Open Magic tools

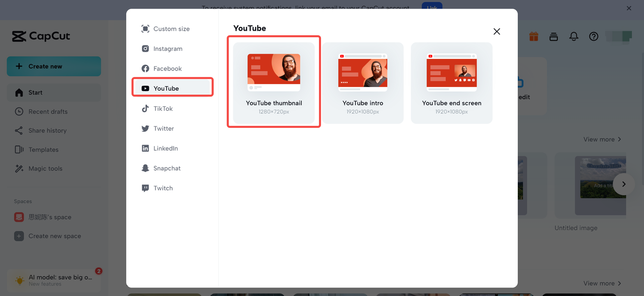(54, 169)
